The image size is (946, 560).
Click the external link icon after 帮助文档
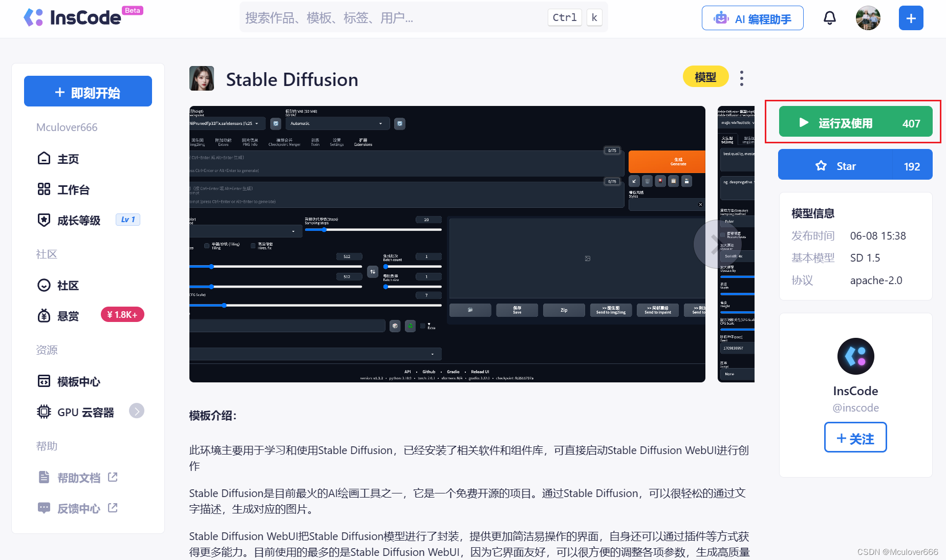[x=113, y=477]
